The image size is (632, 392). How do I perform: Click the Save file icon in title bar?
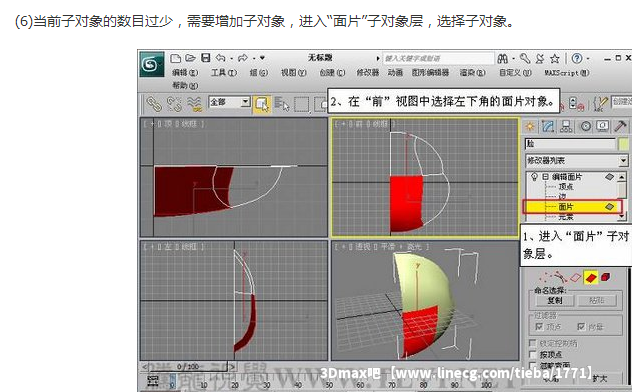pyautogui.click(x=206, y=58)
